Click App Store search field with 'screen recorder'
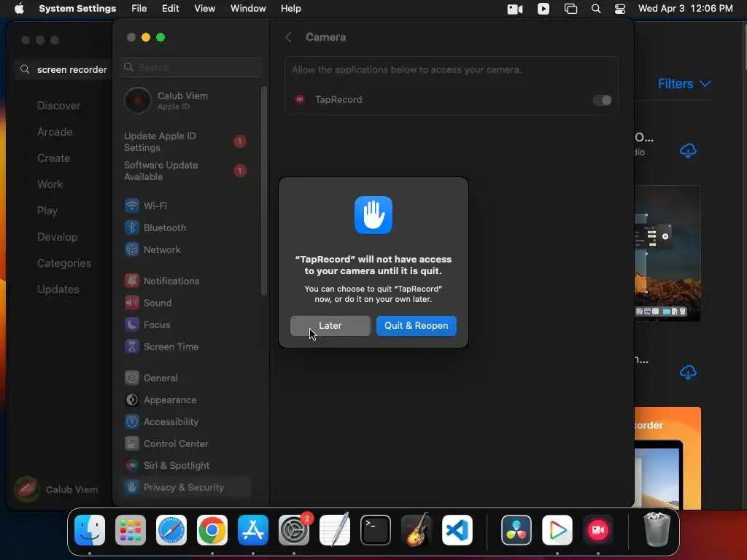The height and width of the screenshot is (560, 747). 64,69
